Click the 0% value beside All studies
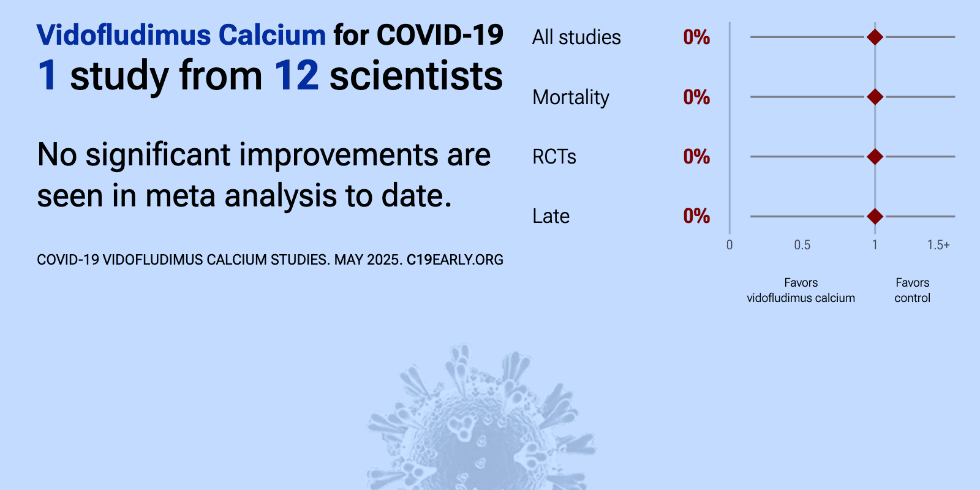The width and height of the screenshot is (980, 490). click(x=696, y=37)
